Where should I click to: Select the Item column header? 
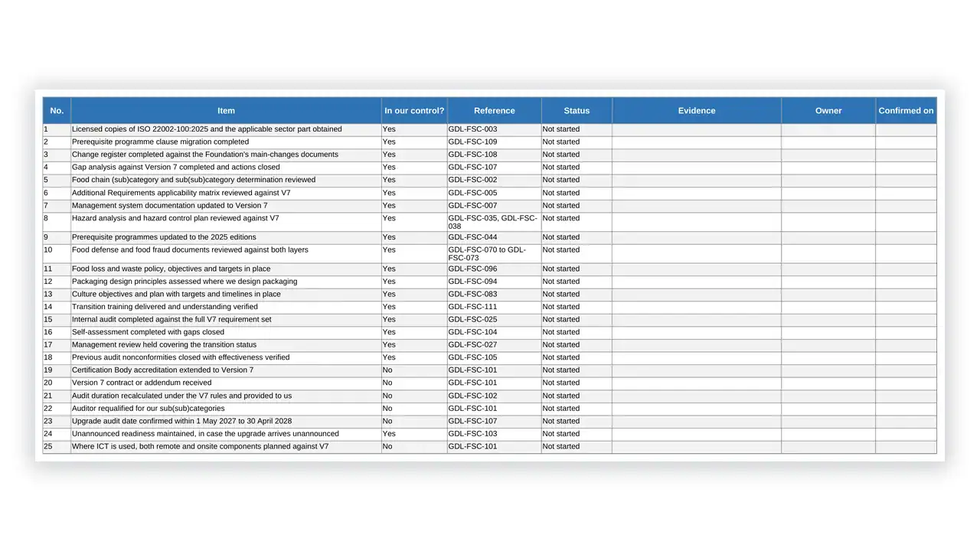[x=226, y=110]
